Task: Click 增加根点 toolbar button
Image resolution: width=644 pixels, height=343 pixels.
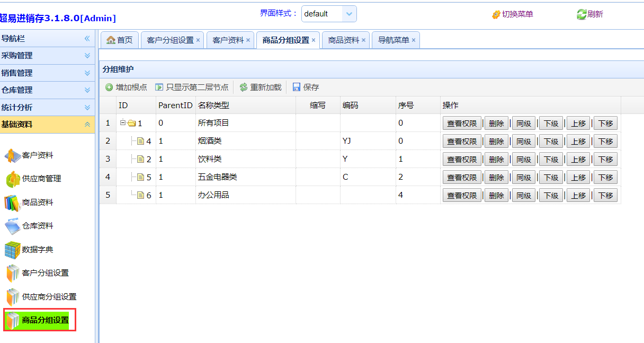Action: point(126,87)
